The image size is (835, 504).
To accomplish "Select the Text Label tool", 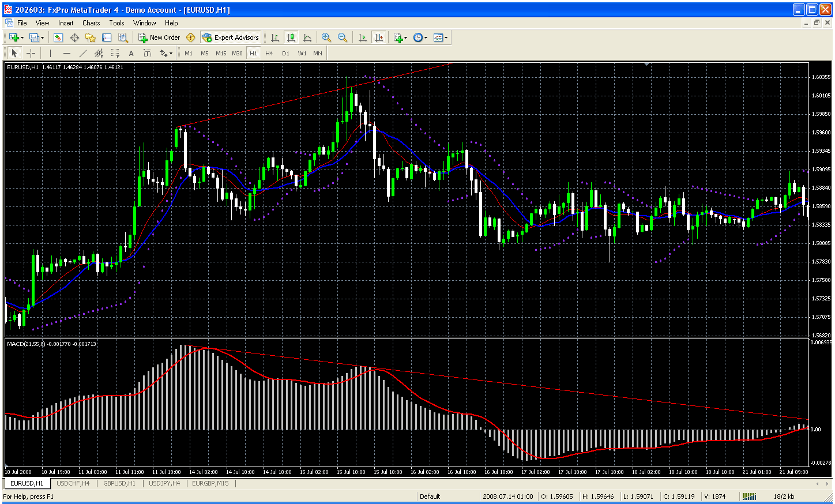I will [147, 53].
